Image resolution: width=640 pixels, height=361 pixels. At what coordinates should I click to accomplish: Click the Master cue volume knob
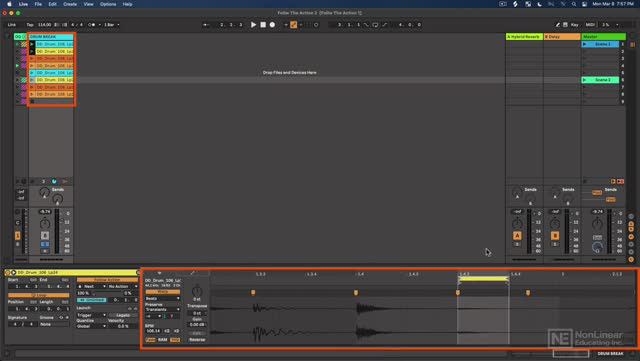[x=597, y=247]
